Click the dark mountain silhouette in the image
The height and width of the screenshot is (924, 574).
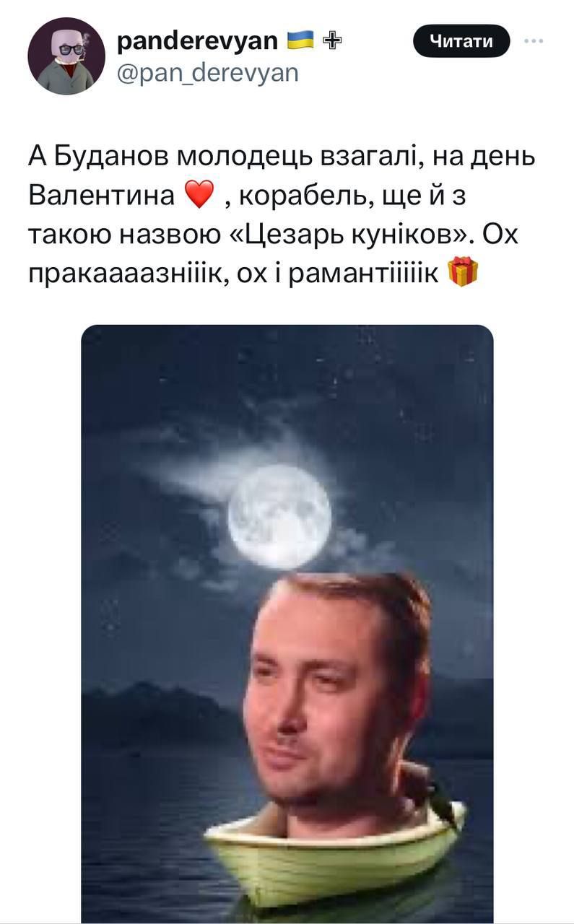(159, 715)
